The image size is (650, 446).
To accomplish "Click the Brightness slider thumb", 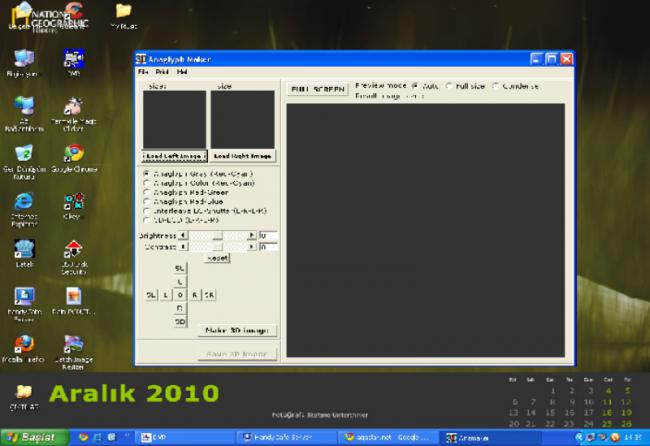I will 217,235.
